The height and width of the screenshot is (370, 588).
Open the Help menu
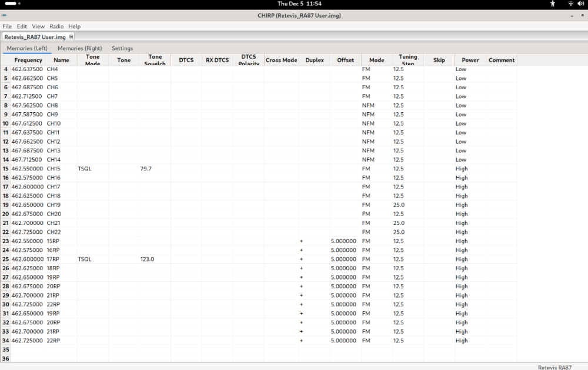(x=74, y=26)
